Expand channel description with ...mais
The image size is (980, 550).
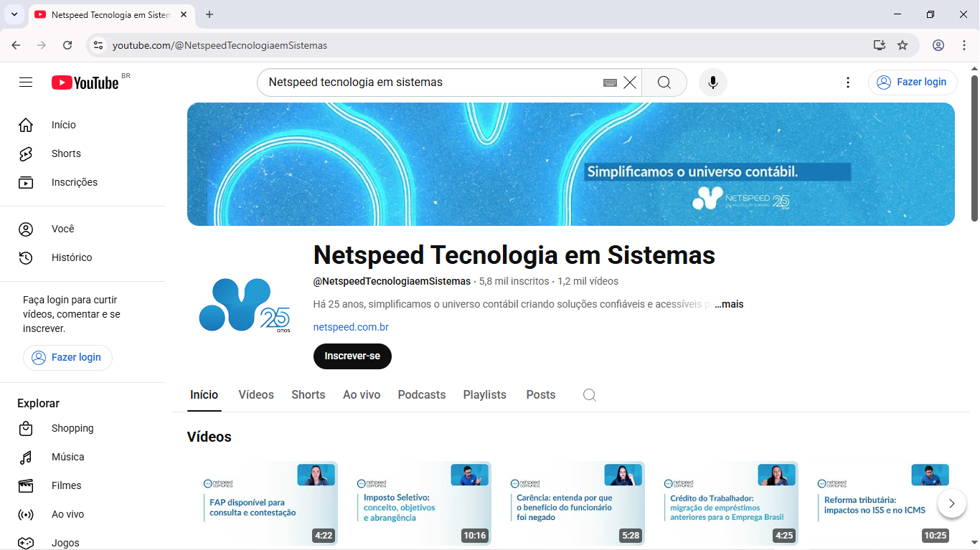pyautogui.click(x=729, y=304)
